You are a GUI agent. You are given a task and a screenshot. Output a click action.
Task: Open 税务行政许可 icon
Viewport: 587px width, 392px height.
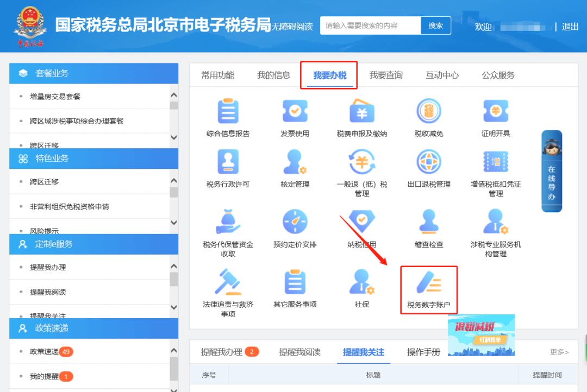pos(228,162)
